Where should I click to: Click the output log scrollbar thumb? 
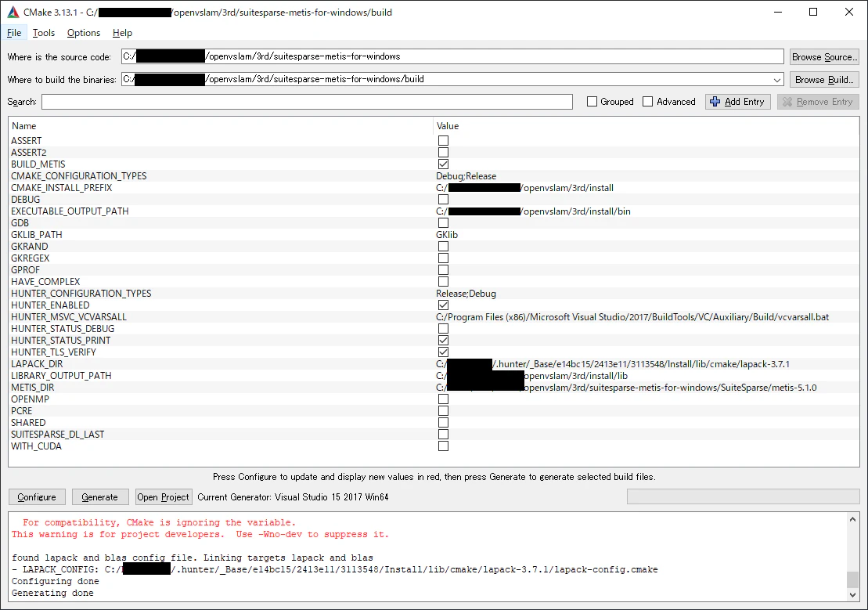point(852,579)
